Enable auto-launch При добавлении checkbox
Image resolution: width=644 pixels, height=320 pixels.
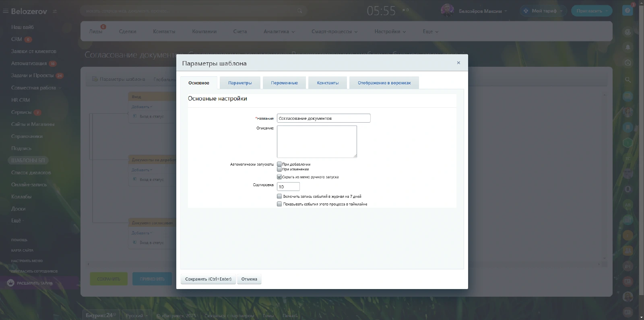(279, 164)
